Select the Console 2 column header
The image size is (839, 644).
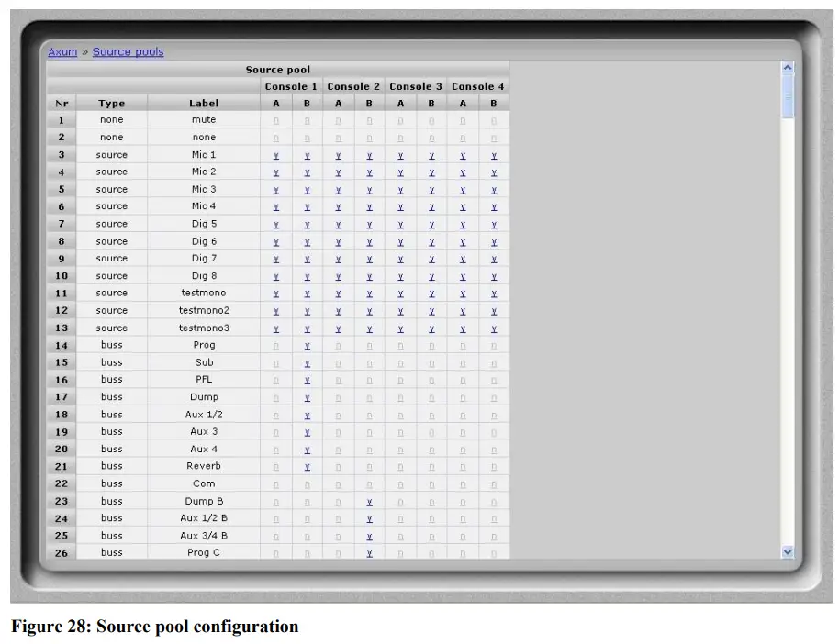(x=353, y=86)
